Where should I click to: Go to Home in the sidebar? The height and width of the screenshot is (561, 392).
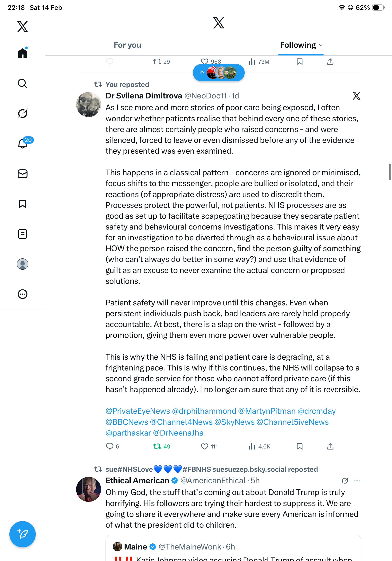pos(23,53)
